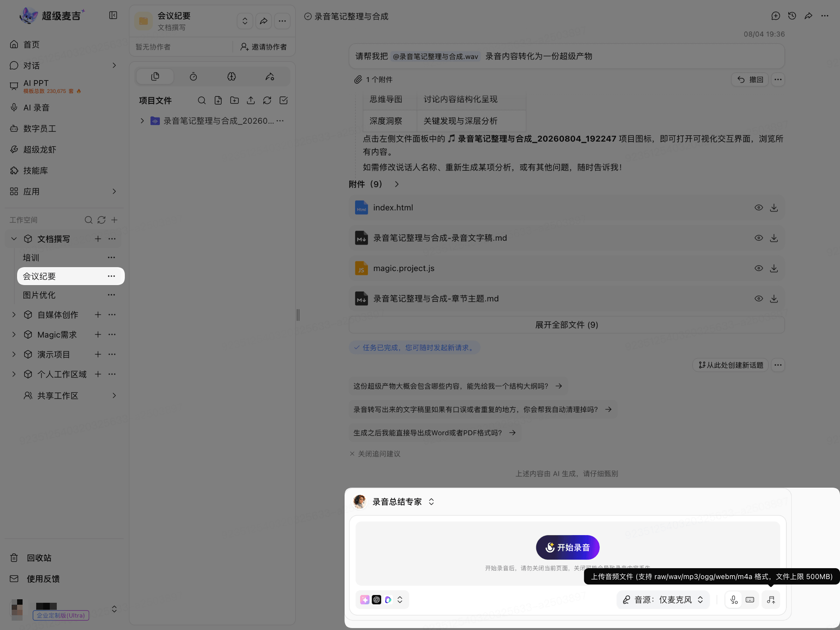Image resolution: width=840 pixels, height=630 pixels.
Task: Download 章节主题.md file
Action: tap(774, 299)
